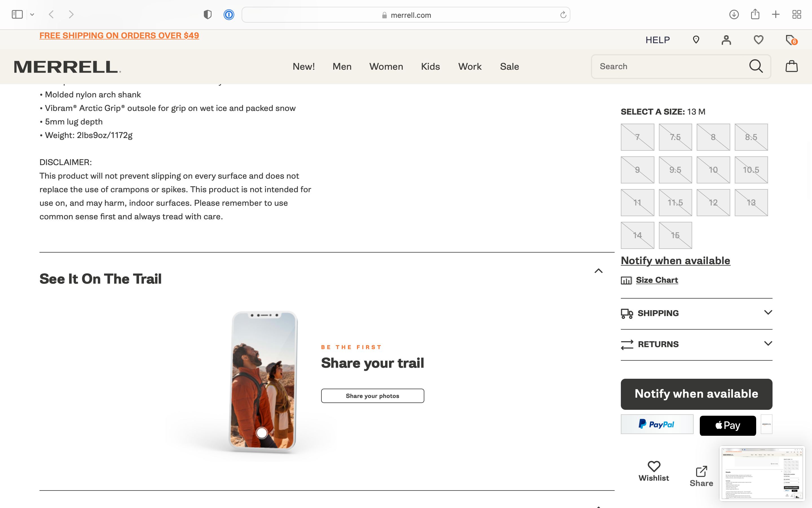
Task: Select size 11.5
Action: 676,203
